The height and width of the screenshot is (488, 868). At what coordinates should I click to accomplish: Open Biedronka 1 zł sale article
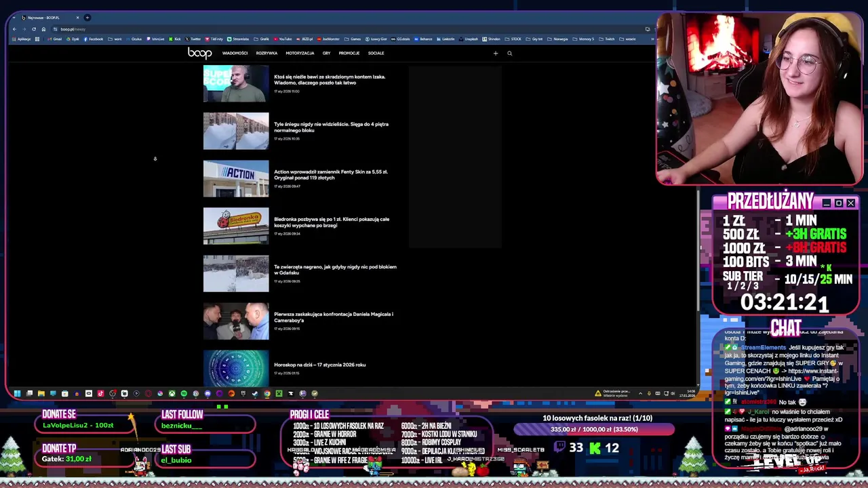pos(332,222)
